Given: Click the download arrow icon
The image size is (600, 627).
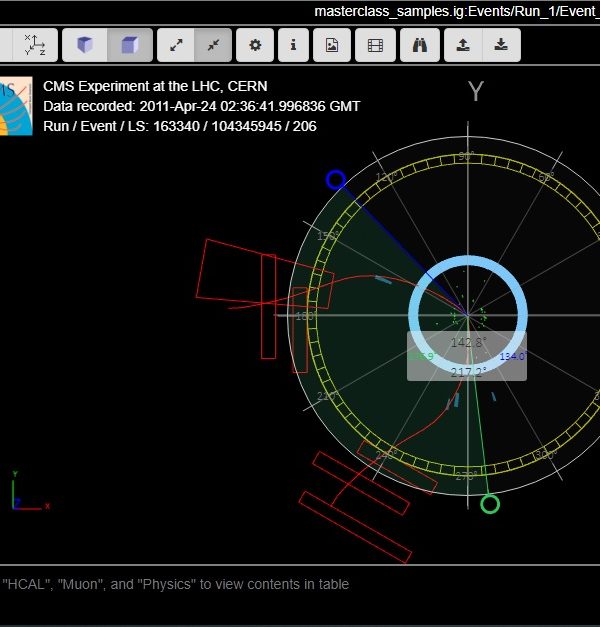Looking at the screenshot, I should [500, 45].
